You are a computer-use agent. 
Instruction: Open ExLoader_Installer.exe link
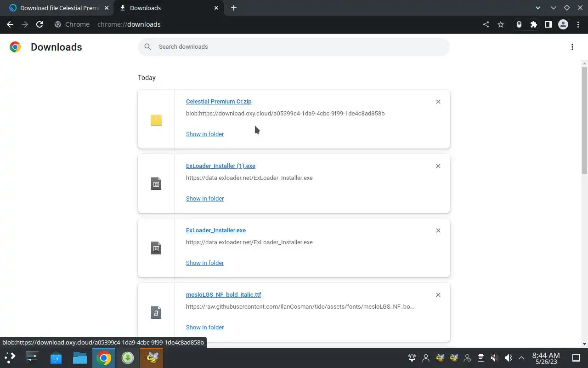(216, 230)
